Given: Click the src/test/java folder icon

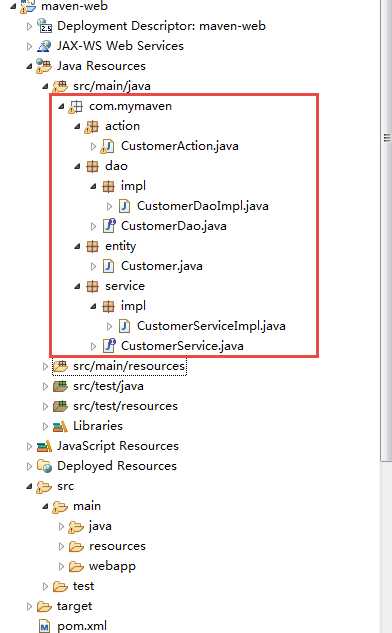Looking at the screenshot, I should coord(60,386).
